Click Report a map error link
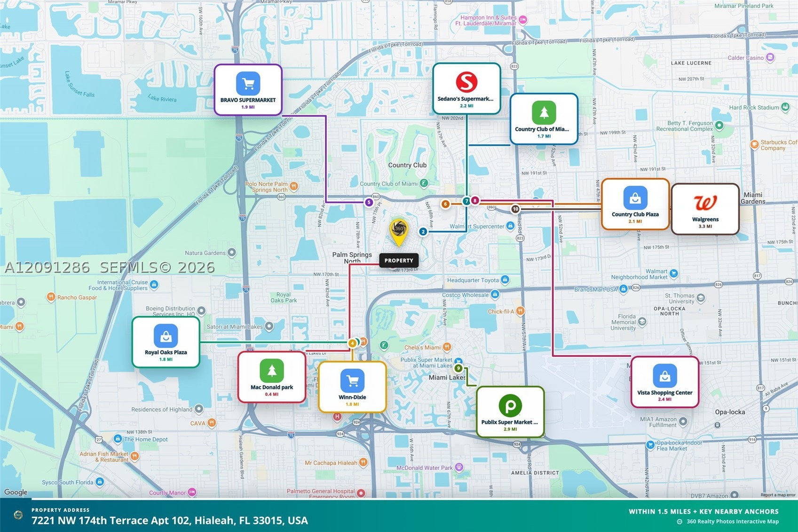This screenshot has width=798, height=532. coord(778,495)
